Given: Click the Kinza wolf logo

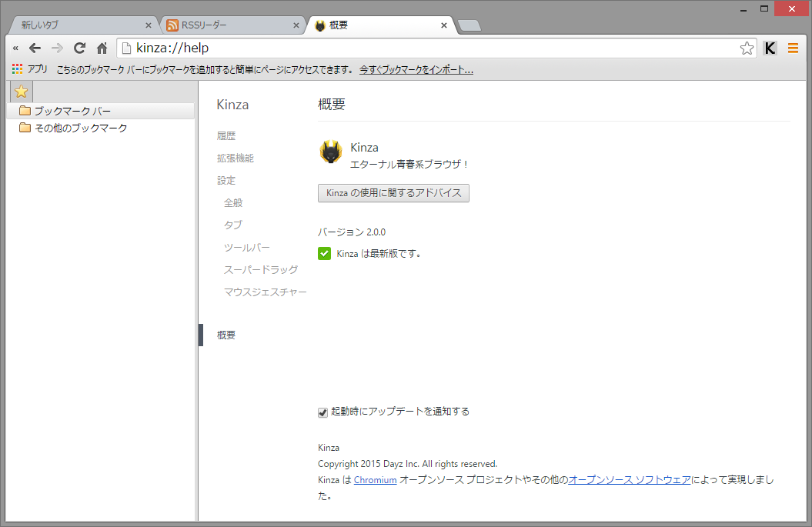Looking at the screenshot, I should tap(330, 152).
